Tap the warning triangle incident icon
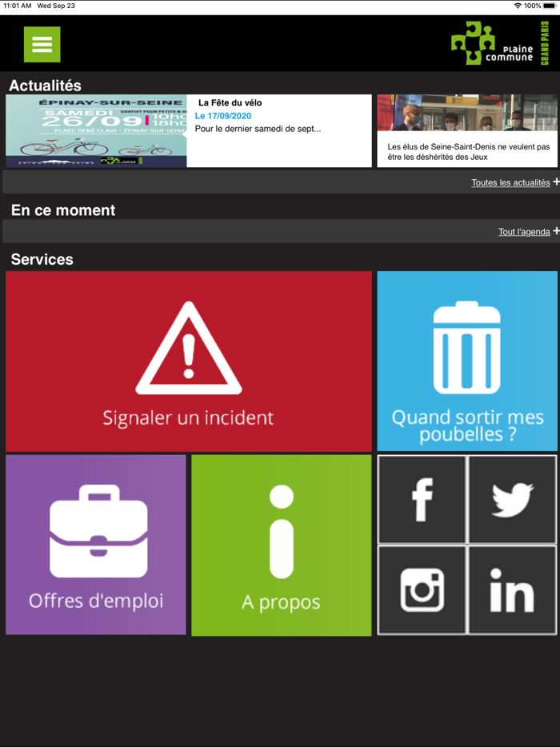The image size is (560, 747). coord(189,348)
